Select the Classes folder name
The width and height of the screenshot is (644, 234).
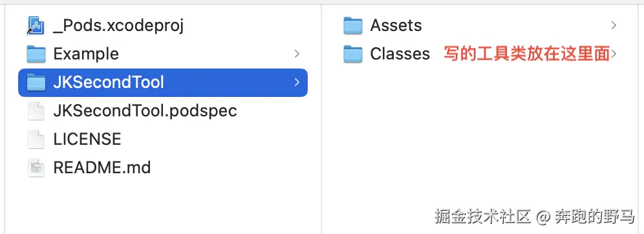[x=400, y=54]
